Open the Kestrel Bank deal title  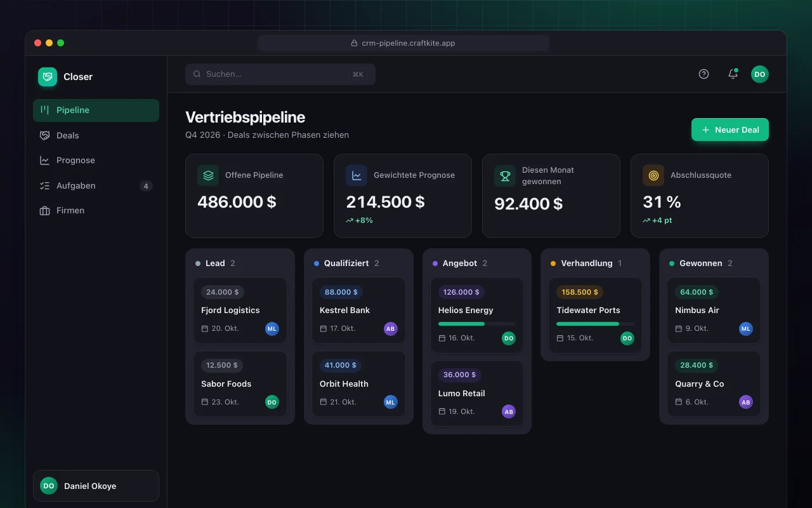344,311
